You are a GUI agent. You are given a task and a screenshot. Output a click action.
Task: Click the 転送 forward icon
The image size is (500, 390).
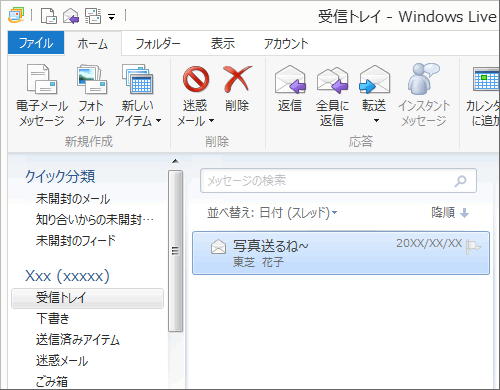[374, 79]
